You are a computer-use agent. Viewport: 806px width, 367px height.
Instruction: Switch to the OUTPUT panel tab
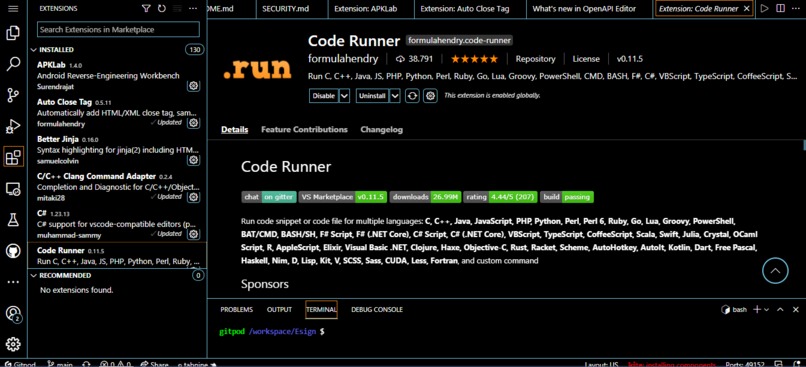pyautogui.click(x=279, y=309)
